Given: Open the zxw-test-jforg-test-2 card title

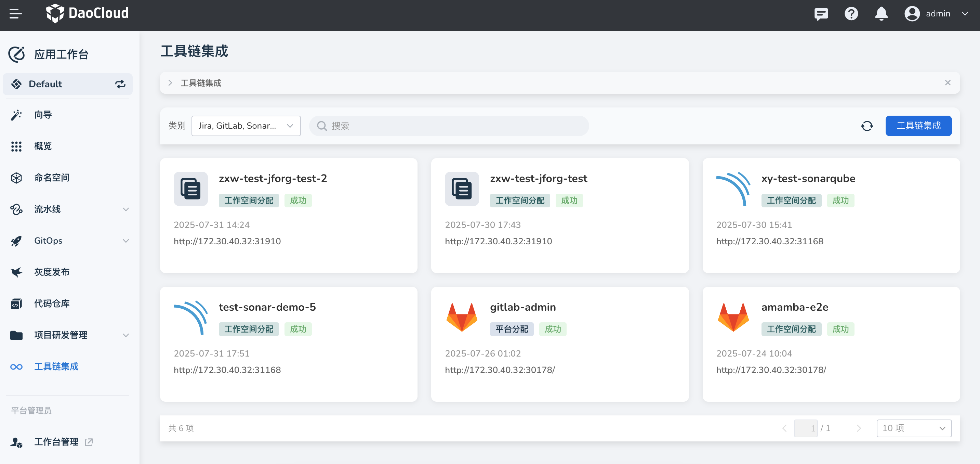Looking at the screenshot, I should tap(273, 179).
